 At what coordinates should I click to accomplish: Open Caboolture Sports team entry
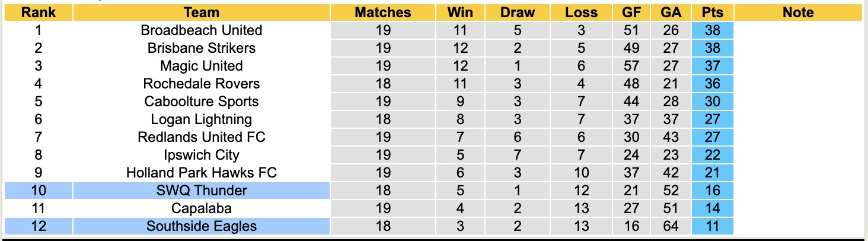(x=202, y=102)
